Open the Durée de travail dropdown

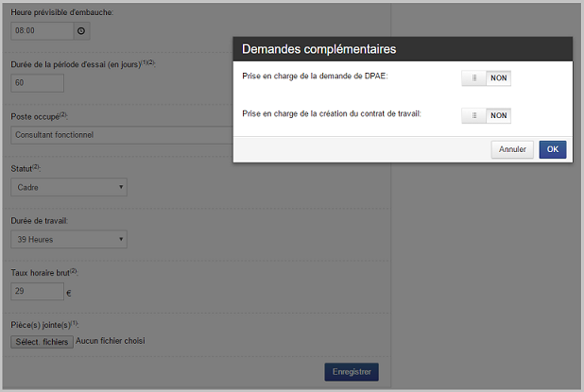click(x=69, y=239)
